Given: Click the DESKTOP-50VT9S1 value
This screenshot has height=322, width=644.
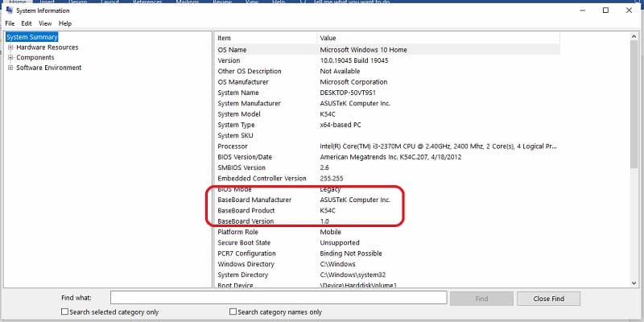Looking at the screenshot, I should [348, 93].
